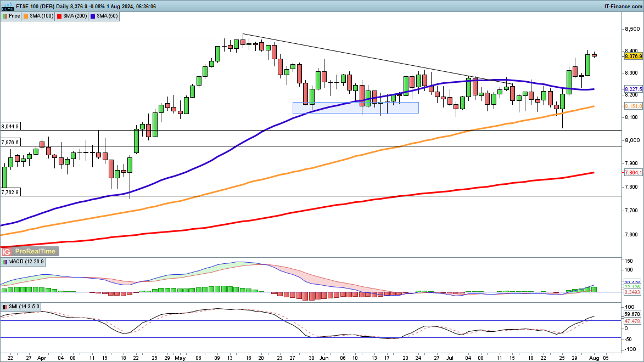Click the blue SMA (50) color square
This screenshot has width=644, height=362.
tap(93, 16)
